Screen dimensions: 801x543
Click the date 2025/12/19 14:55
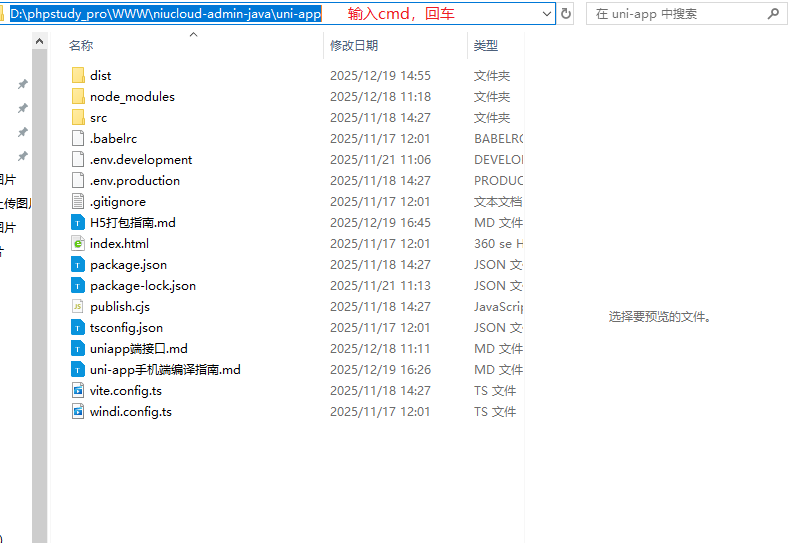click(x=380, y=76)
